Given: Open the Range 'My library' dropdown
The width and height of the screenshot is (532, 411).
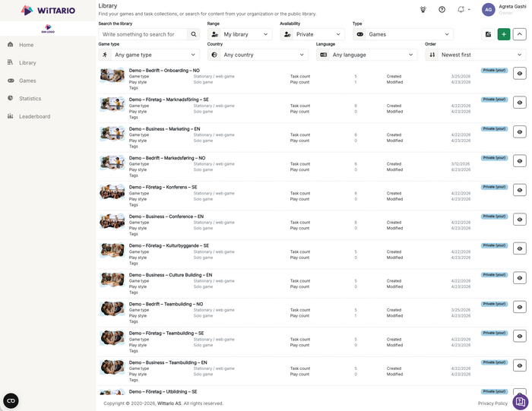Looking at the screenshot, I should [239, 34].
